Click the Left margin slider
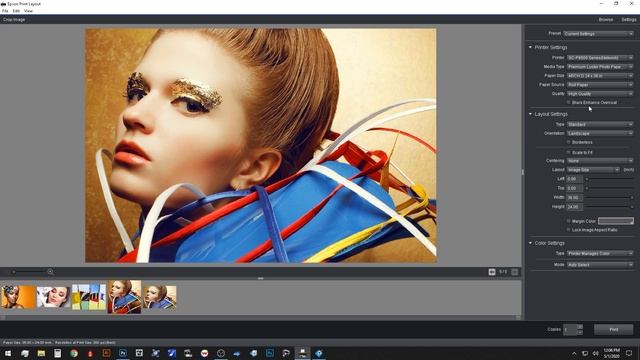The height and width of the screenshot is (360, 640). point(609,179)
